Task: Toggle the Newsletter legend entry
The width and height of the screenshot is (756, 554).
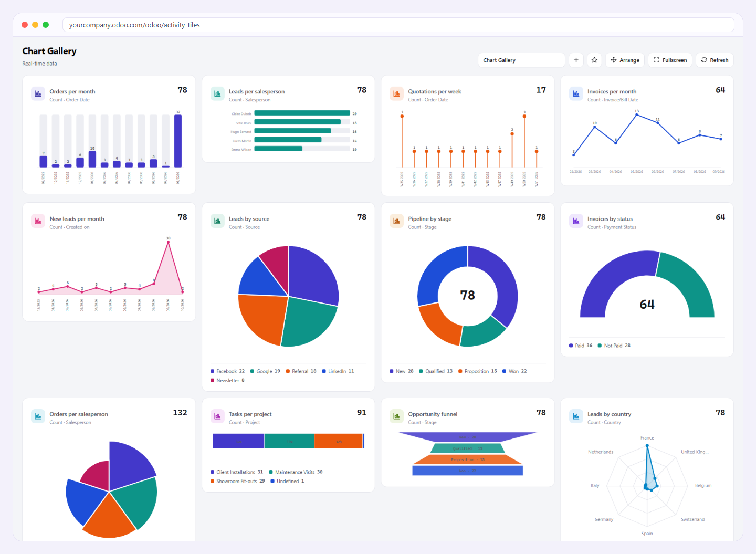Action: [x=228, y=381]
